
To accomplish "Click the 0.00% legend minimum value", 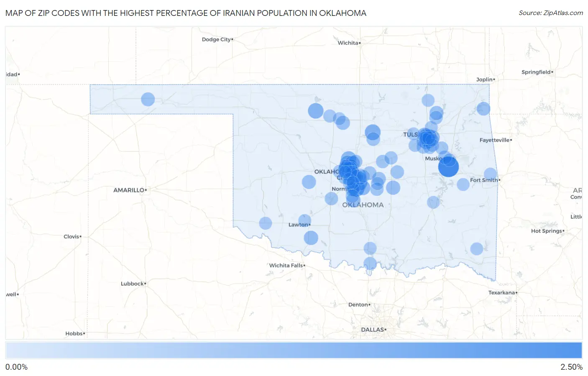I will (x=16, y=367).
